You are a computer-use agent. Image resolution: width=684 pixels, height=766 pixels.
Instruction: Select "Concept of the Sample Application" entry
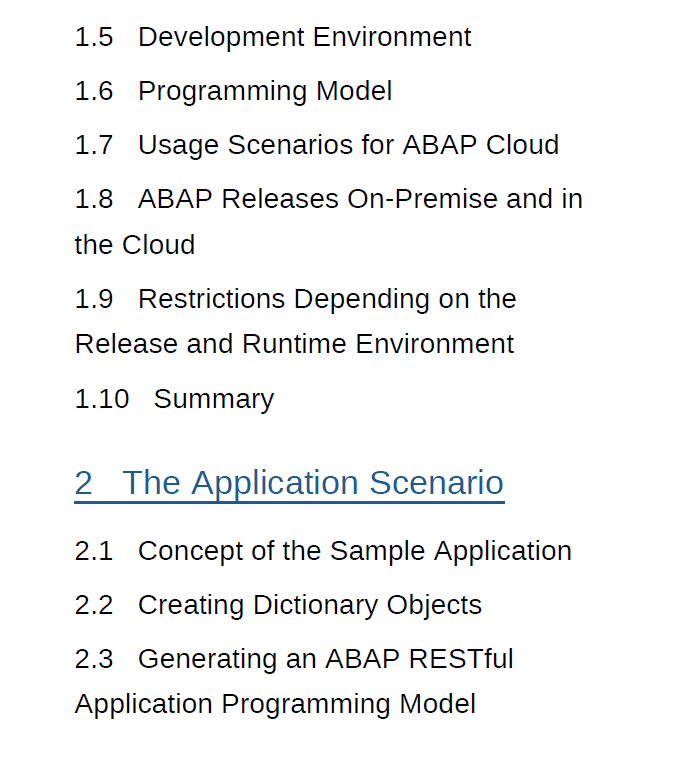click(355, 551)
